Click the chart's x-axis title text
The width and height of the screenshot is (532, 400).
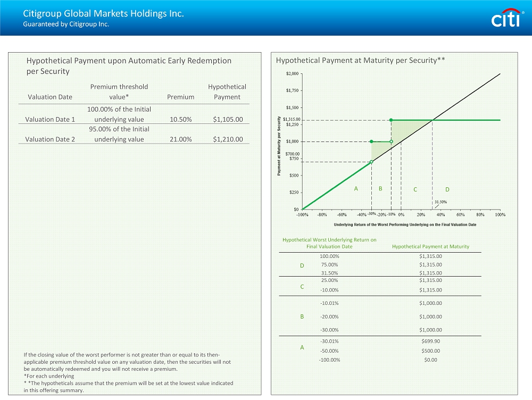(x=401, y=224)
